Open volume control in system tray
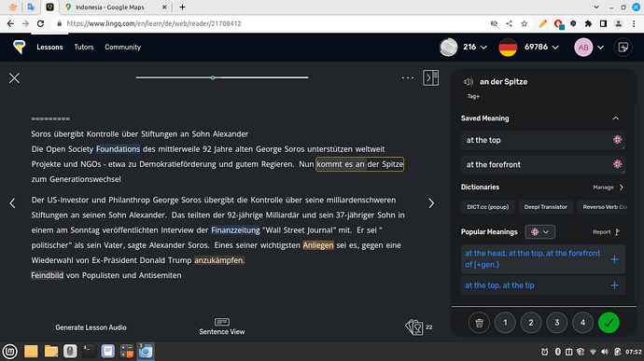 coord(605,352)
